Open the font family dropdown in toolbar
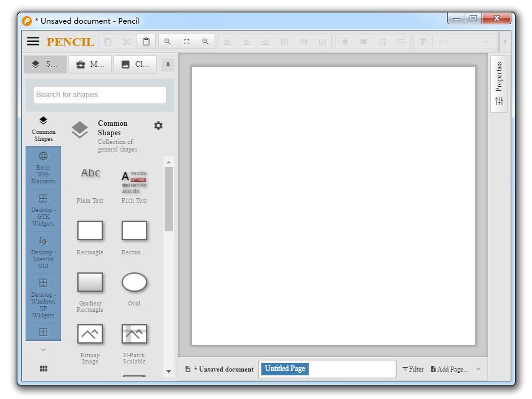This screenshot has height=399, width=532. (x=464, y=42)
